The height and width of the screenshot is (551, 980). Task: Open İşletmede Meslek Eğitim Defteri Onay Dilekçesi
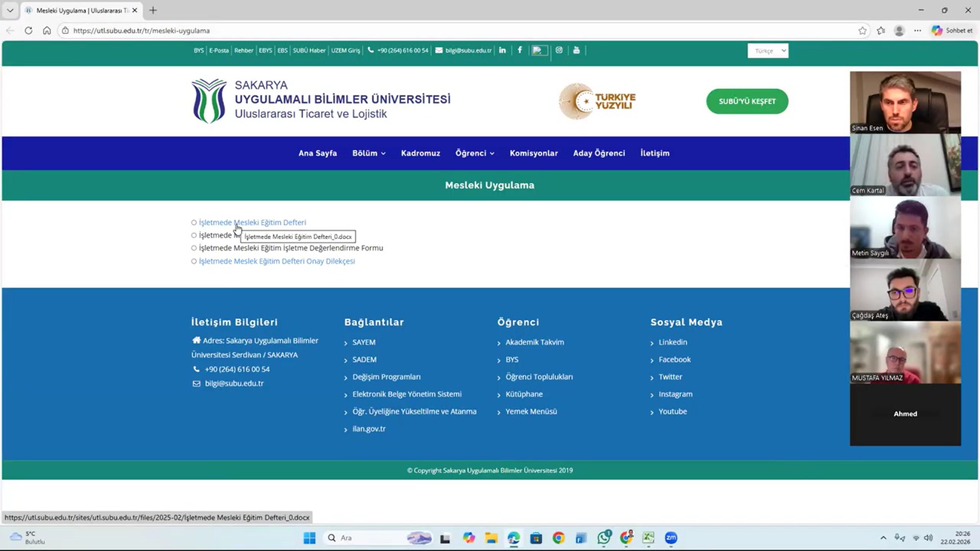(277, 261)
